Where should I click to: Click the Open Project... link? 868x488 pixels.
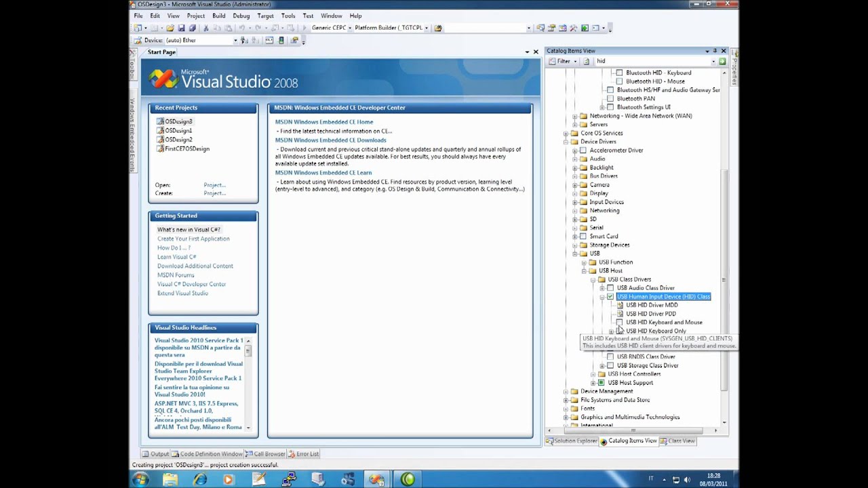pos(214,185)
